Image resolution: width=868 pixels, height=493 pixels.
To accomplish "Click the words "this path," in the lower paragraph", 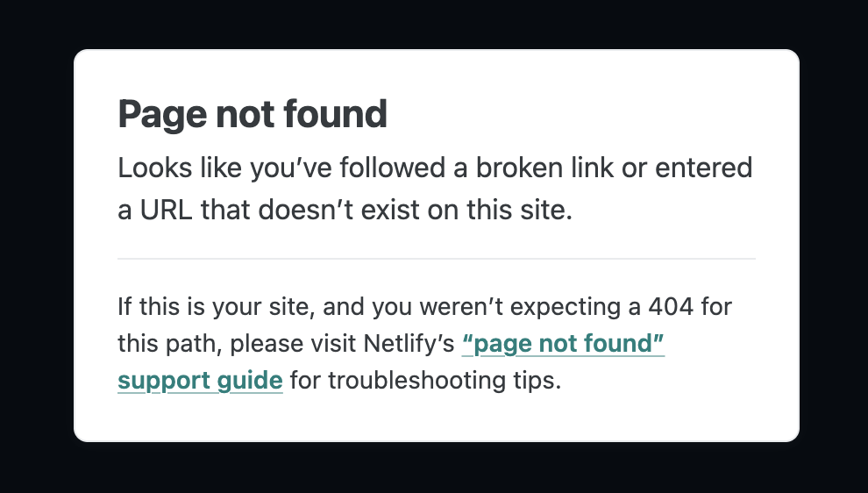I will coord(170,344).
